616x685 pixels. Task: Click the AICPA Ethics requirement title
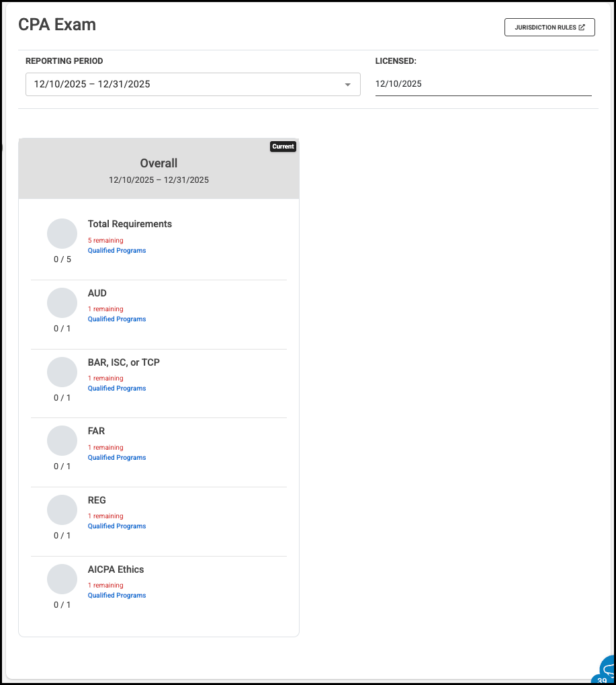tap(116, 569)
